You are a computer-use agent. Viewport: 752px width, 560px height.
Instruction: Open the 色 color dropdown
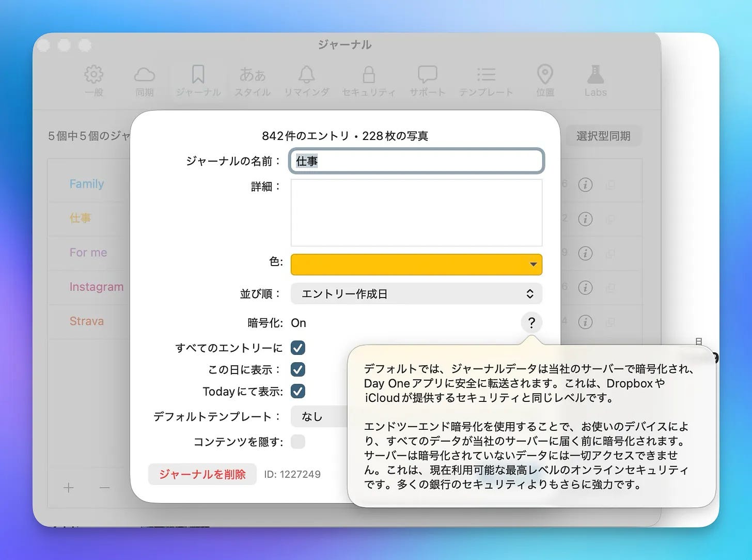click(416, 264)
